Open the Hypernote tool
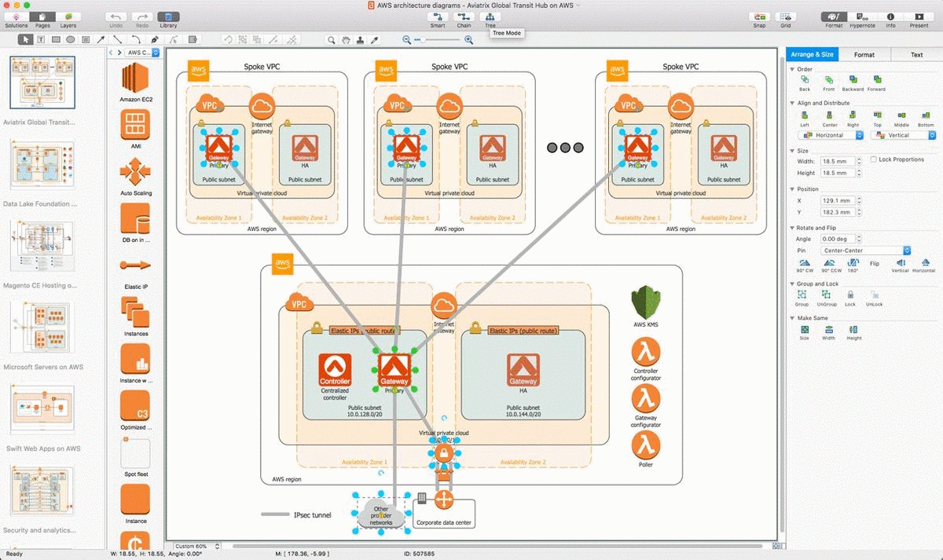Viewport: 943px width, 560px height. coord(862,16)
